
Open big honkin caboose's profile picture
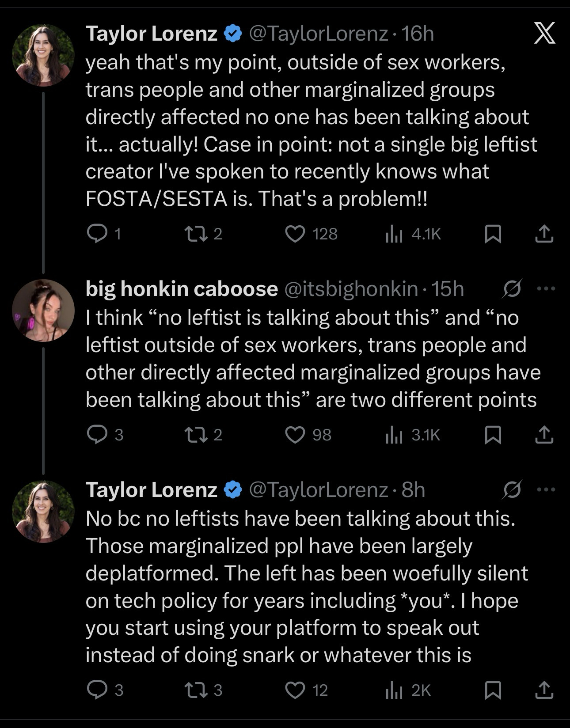[43, 311]
